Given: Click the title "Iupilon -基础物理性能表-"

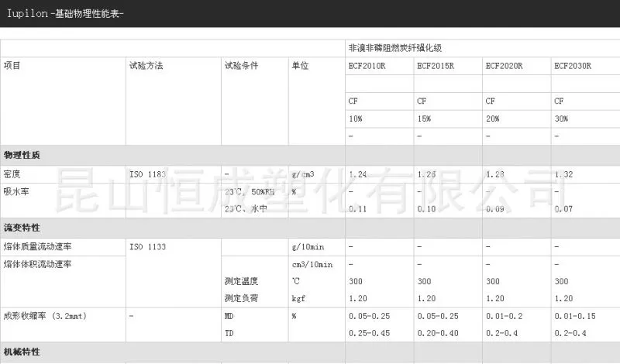Looking at the screenshot, I should coord(65,13).
